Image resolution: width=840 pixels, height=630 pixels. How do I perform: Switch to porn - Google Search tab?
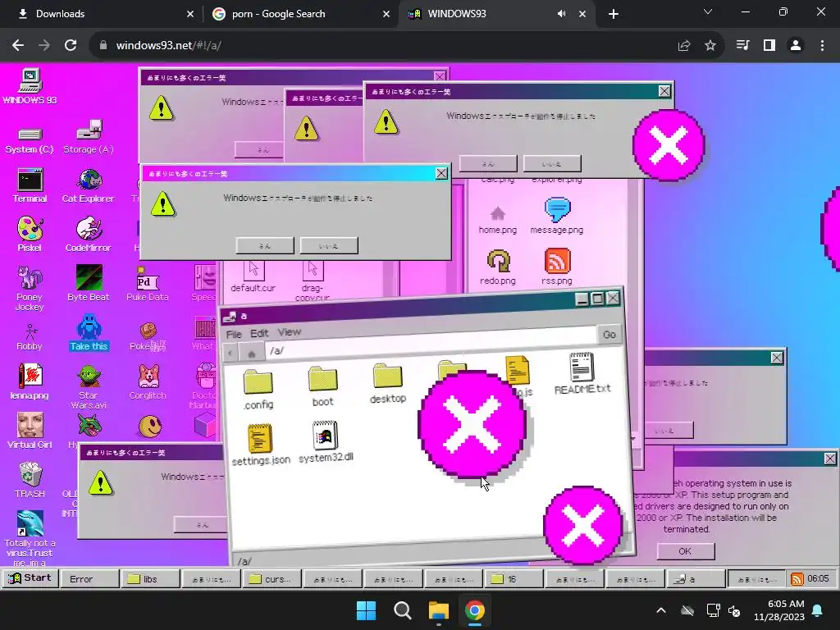301,14
